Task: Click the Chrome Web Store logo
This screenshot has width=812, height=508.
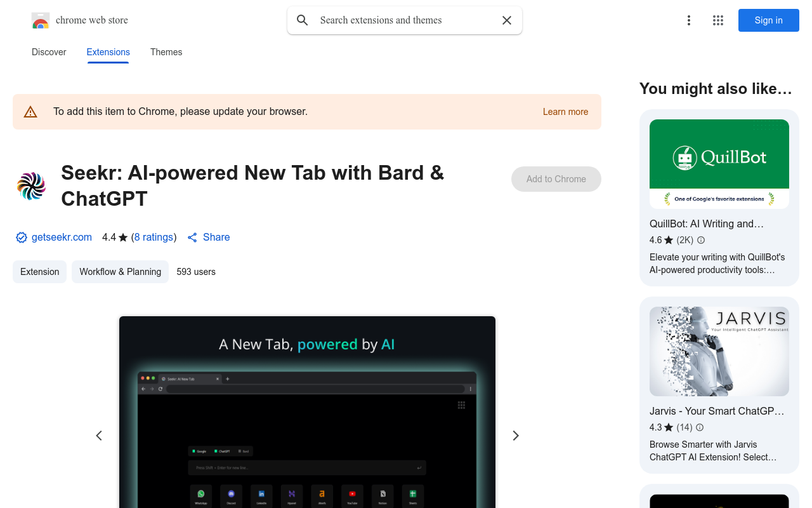Action: pyautogui.click(x=41, y=20)
